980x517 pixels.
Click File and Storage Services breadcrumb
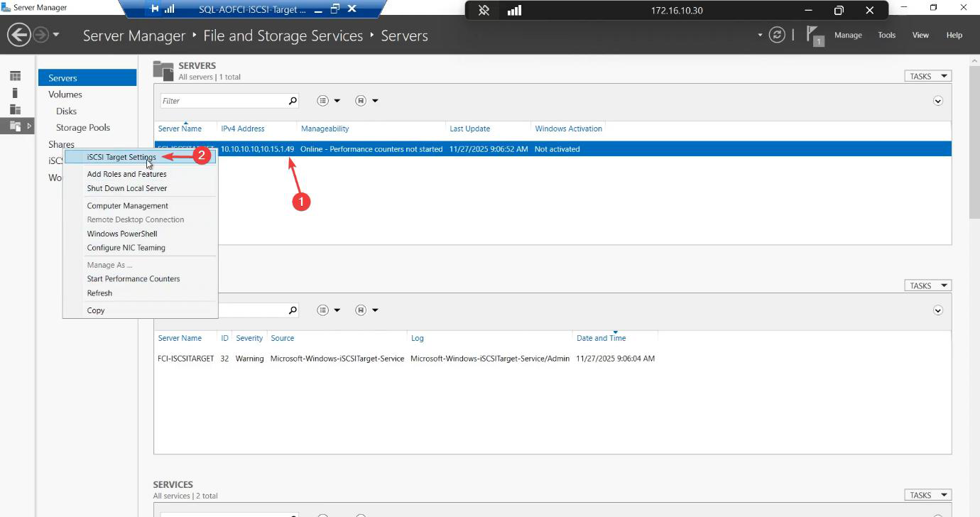283,35
